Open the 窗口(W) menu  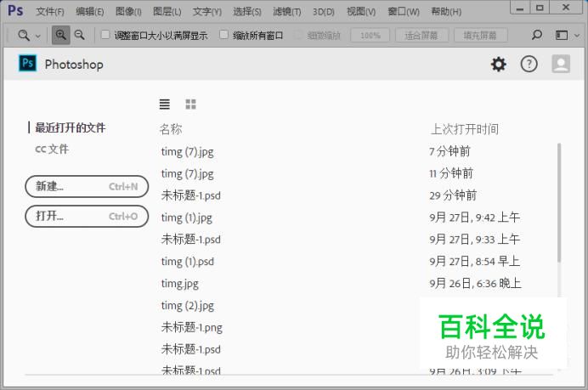click(x=404, y=12)
